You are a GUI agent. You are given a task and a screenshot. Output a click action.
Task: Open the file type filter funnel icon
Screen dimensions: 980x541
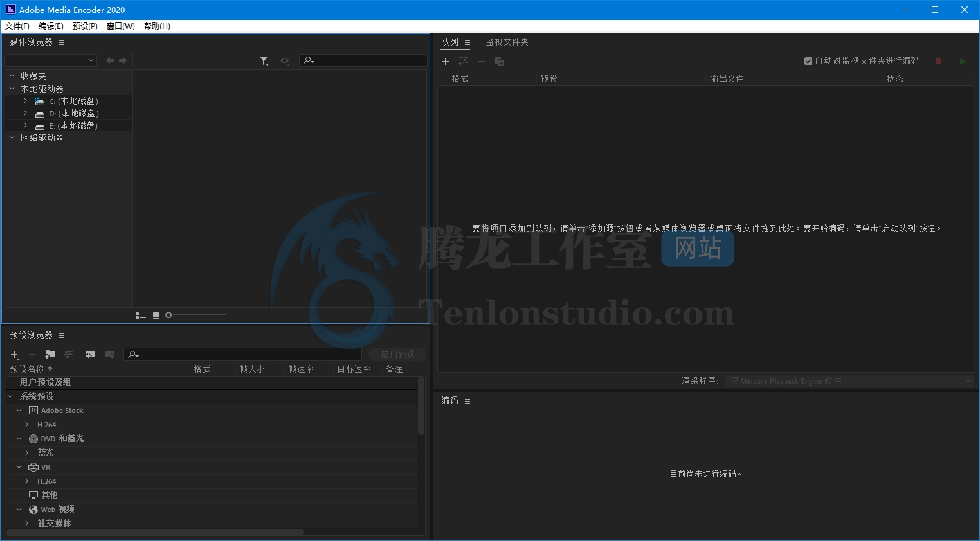264,60
